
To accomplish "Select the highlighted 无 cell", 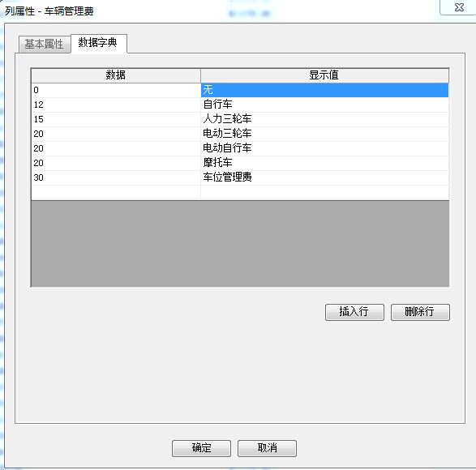I will click(324, 90).
